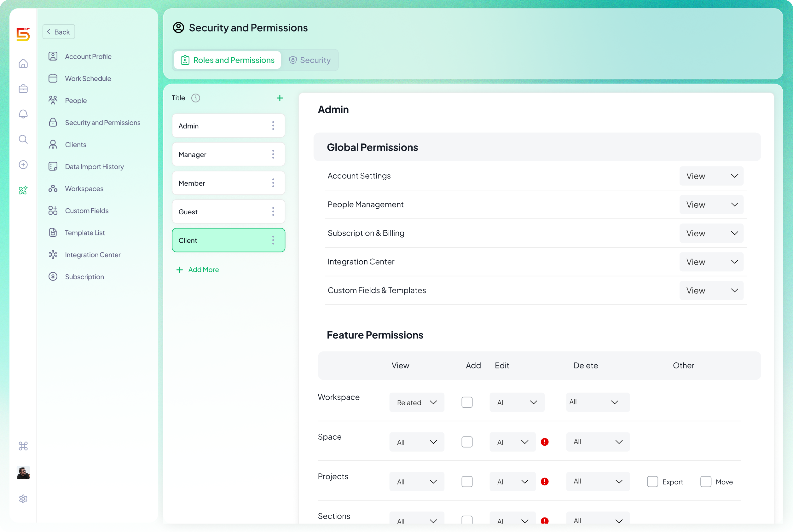
Task: Open People Management View dropdown
Action: (711, 205)
